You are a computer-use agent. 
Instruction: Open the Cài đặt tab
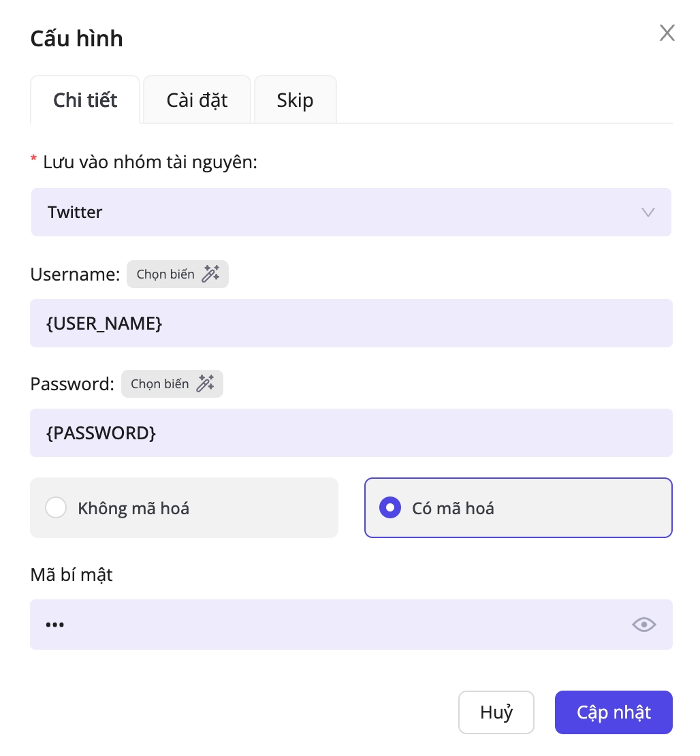point(197,100)
